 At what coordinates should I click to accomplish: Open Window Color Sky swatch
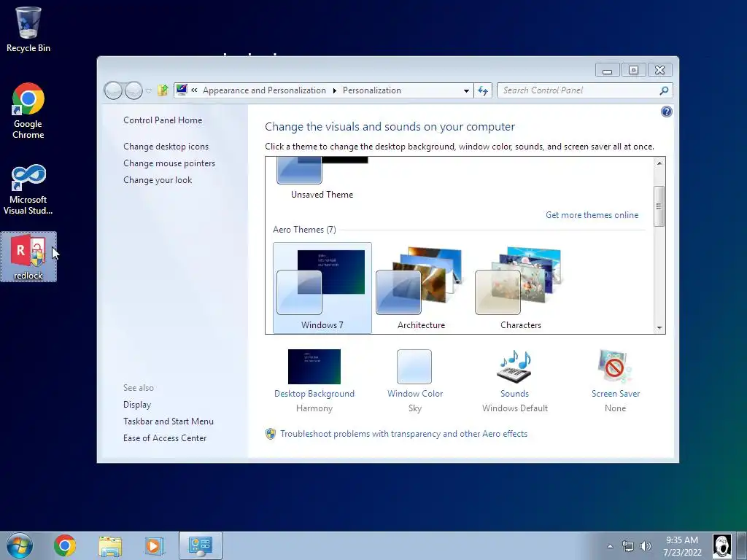(x=414, y=367)
